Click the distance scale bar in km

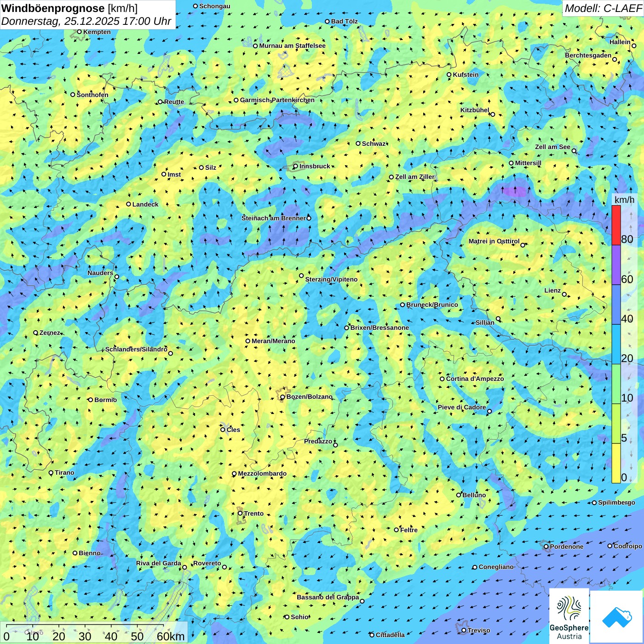[x=94, y=632]
